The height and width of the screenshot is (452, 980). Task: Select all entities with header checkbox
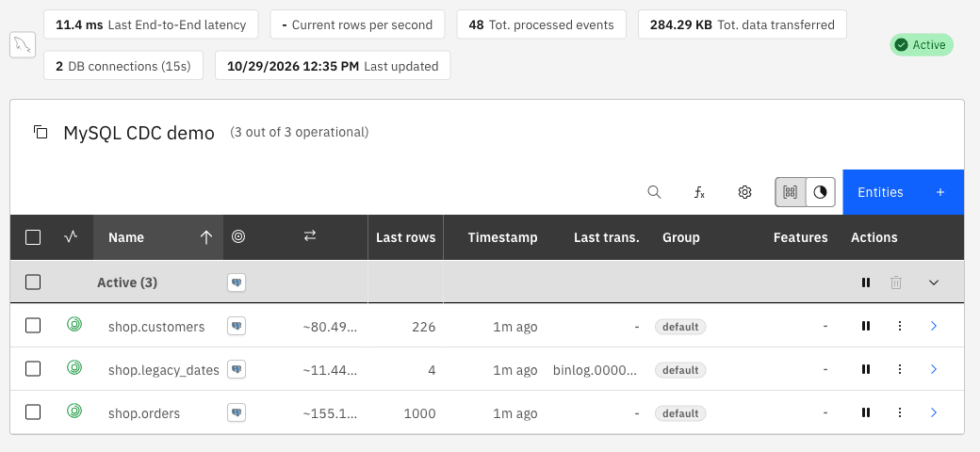coord(33,237)
